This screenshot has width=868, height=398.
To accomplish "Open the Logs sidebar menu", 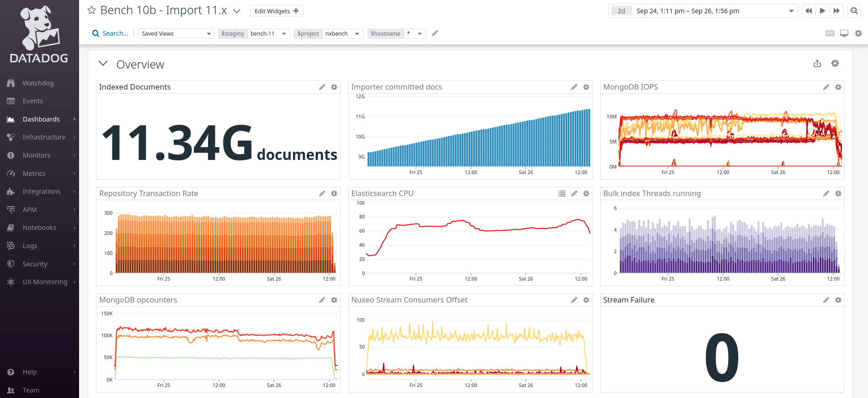I will click(x=39, y=246).
